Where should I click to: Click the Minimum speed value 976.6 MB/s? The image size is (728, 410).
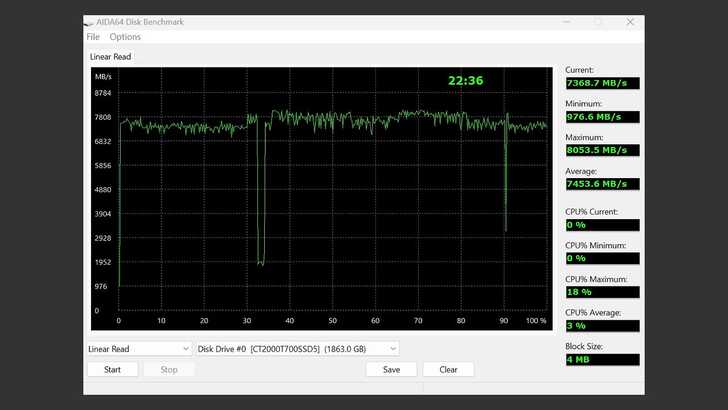[601, 116]
